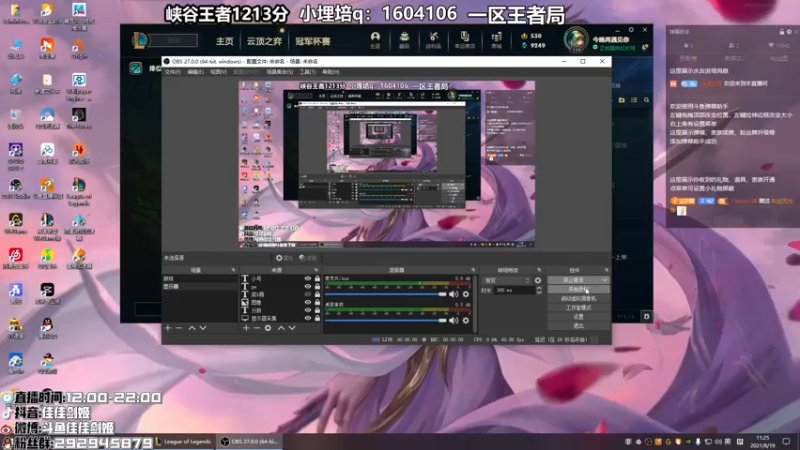Expand stop-streaming button dropdown arrow
The width and height of the screenshot is (800, 450).
[x=605, y=280]
